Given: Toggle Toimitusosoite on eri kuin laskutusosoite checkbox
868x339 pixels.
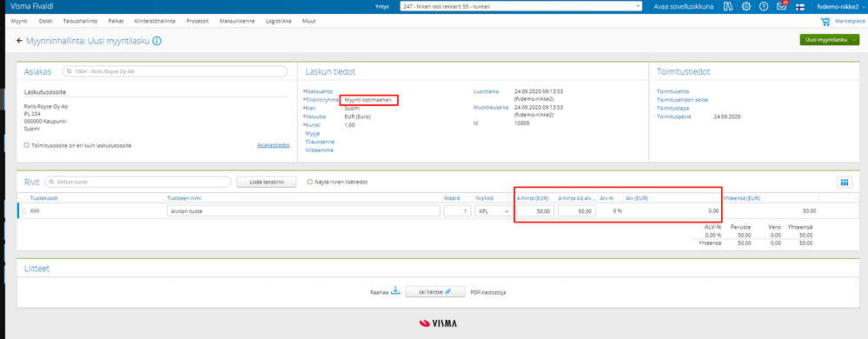Looking at the screenshot, I should click(27, 145).
